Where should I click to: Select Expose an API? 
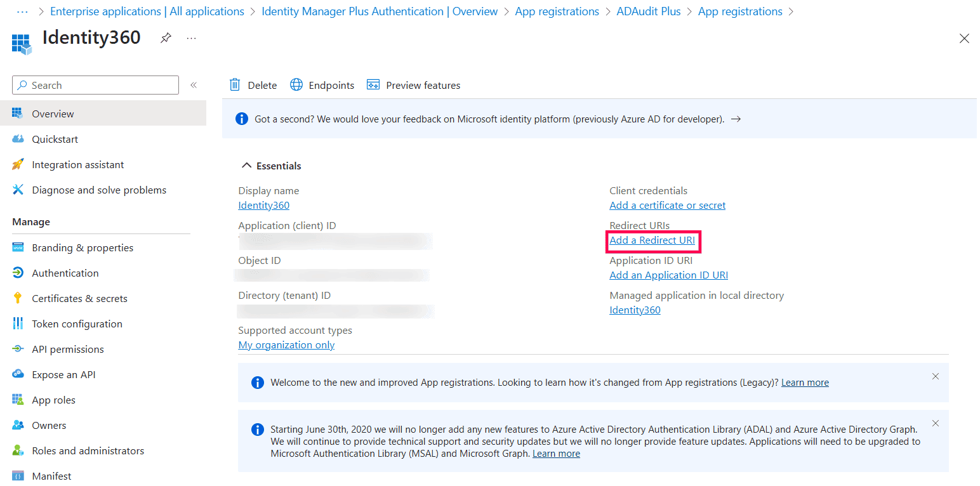click(x=63, y=374)
